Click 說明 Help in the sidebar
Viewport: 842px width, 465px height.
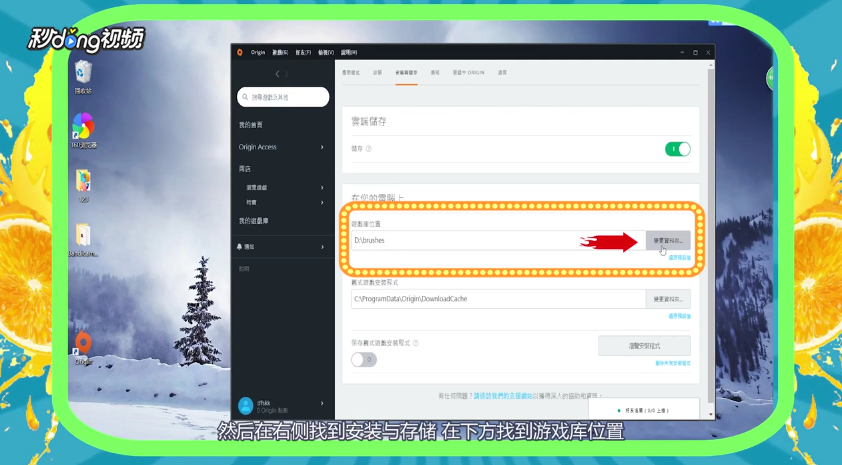click(x=244, y=268)
